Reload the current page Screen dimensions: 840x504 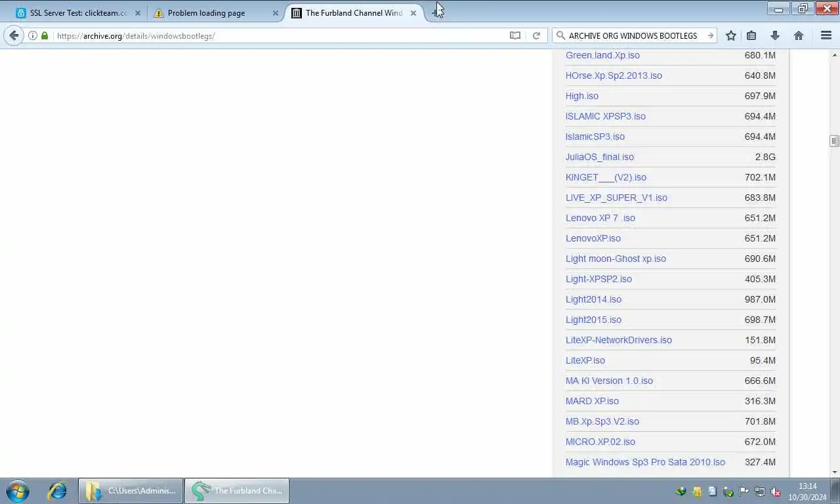point(536,35)
